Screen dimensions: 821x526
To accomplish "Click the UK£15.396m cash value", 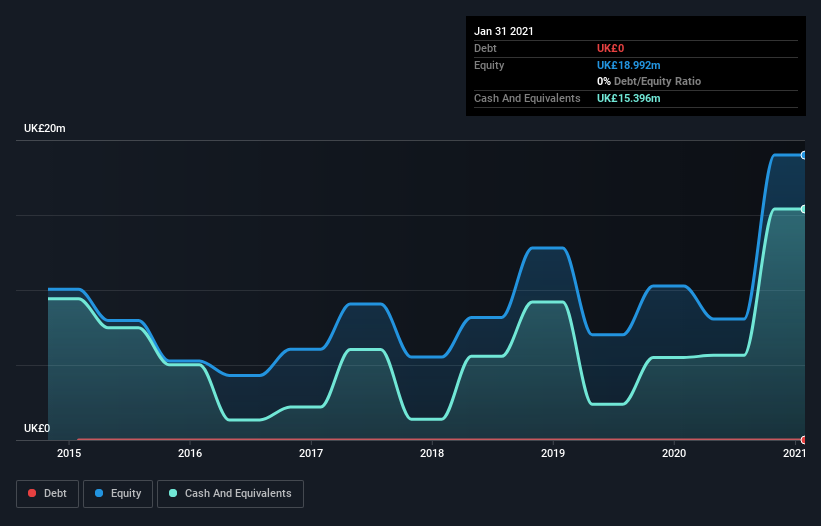I will click(x=628, y=98).
